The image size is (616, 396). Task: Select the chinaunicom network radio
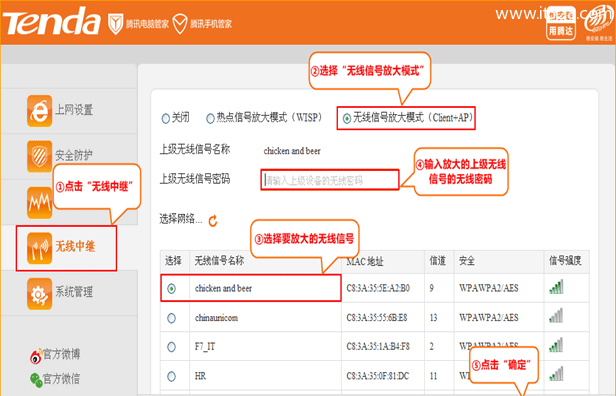point(171,318)
